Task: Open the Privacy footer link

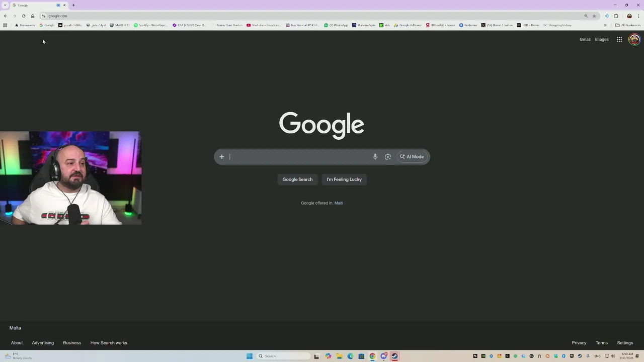Action: click(579, 343)
